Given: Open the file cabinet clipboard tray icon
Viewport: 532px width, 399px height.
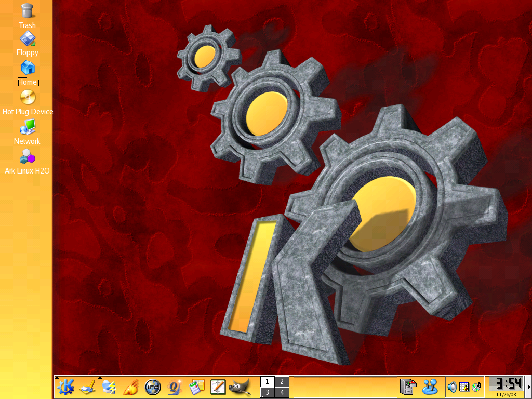Looking at the screenshot, I should click(x=408, y=387).
